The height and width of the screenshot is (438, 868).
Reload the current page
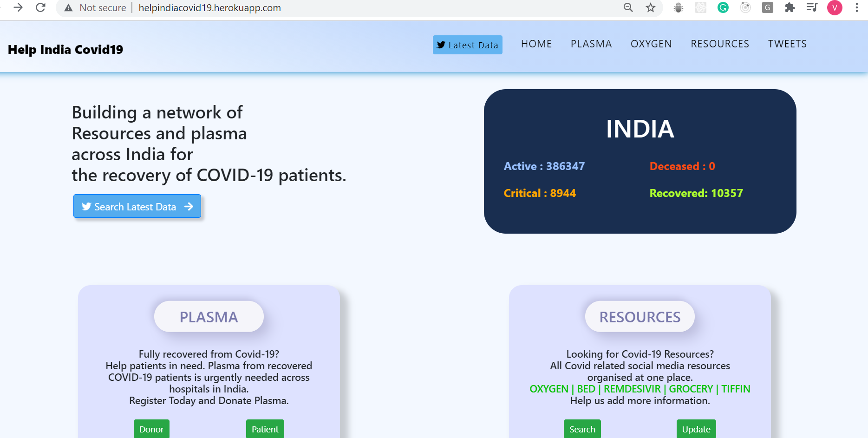coord(40,7)
